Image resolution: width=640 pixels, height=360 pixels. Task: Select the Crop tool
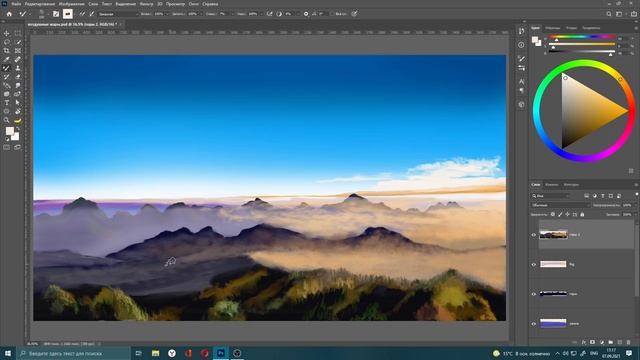click(x=7, y=51)
